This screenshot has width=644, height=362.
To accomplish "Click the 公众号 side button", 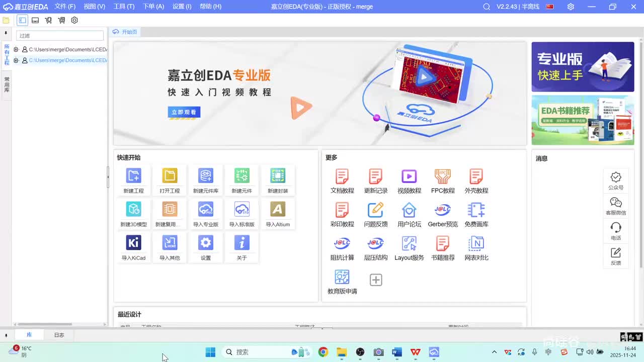I will click(x=616, y=180).
